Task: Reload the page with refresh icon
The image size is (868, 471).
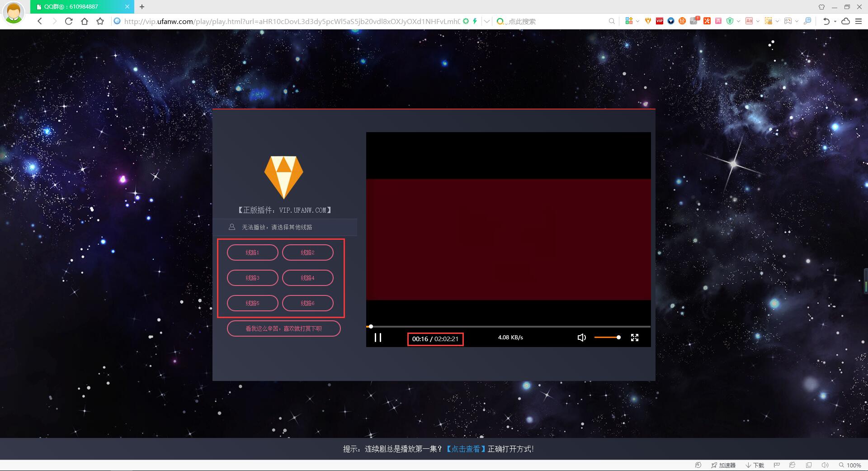Action: [69, 21]
